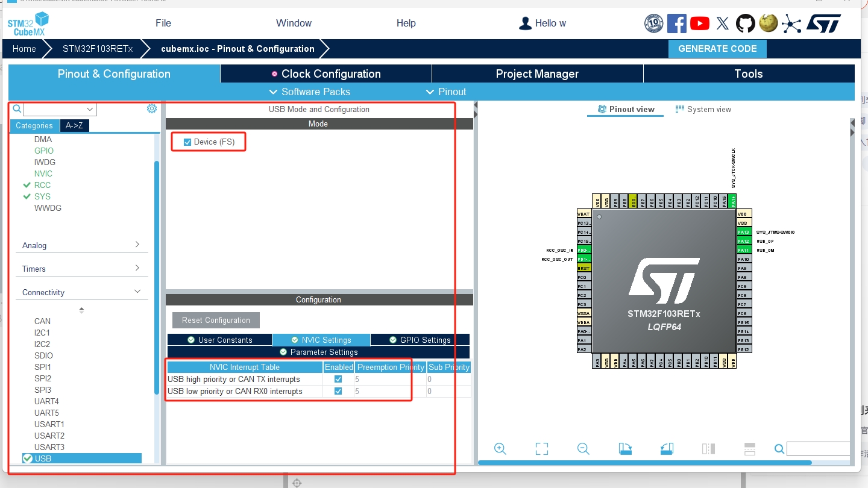Screen dimensions: 868x488
Task: Select the NVIC item in System Core
Action: coord(43,174)
